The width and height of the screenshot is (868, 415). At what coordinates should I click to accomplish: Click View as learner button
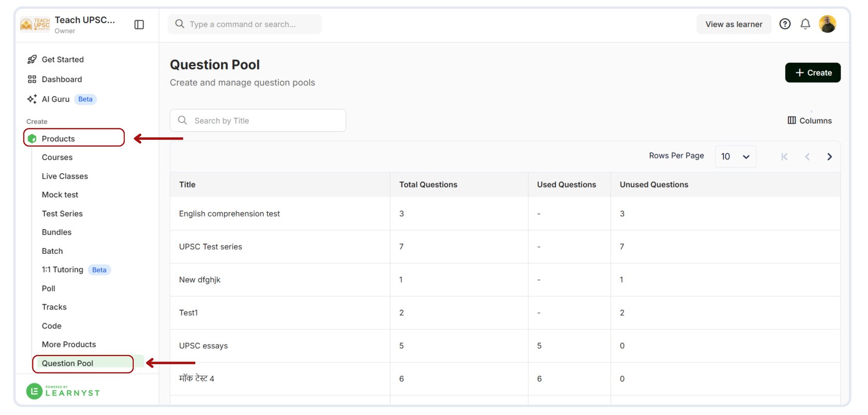tap(734, 24)
